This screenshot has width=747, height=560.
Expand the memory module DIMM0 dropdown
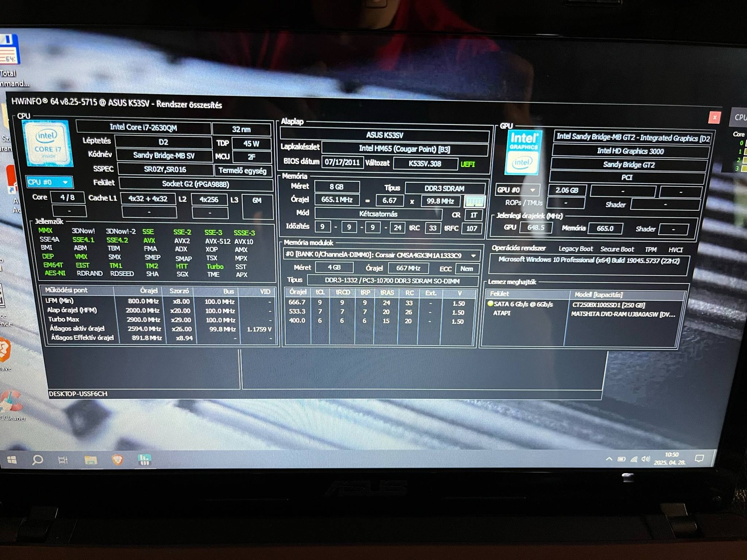click(x=382, y=255)
